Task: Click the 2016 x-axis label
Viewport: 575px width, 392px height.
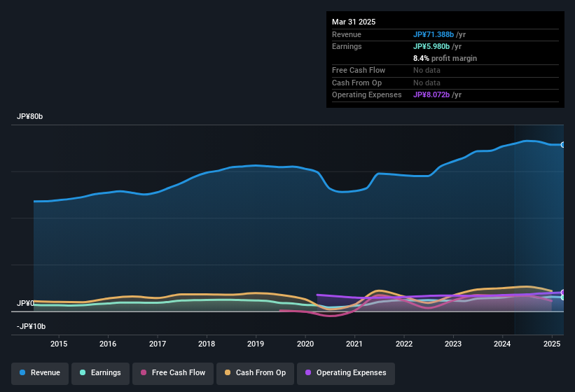Action: pos(108,344)
